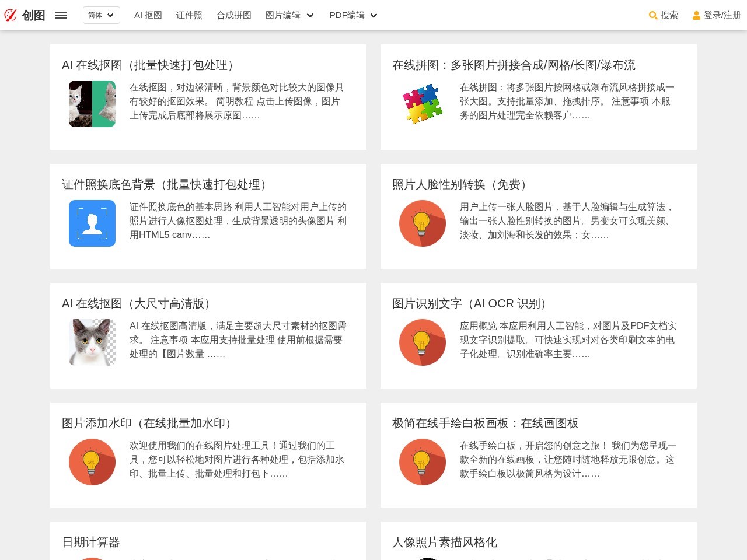Open the hamburger navigation menu
This screenshot has height=560, width=747.
coord(61,15)
